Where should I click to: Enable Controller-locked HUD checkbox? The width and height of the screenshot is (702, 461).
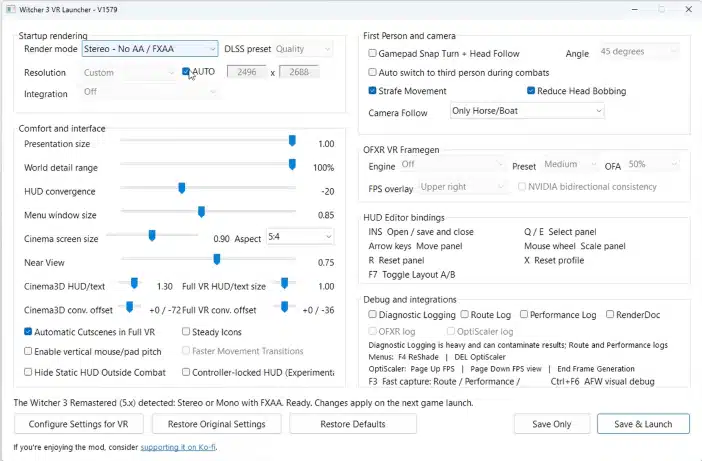coord(186,372)
